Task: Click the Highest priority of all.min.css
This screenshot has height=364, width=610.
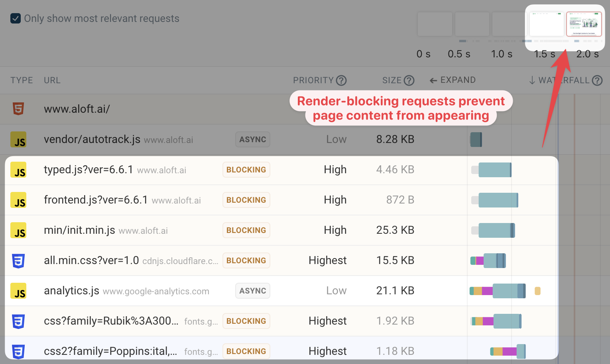Action: pos(328,260)
